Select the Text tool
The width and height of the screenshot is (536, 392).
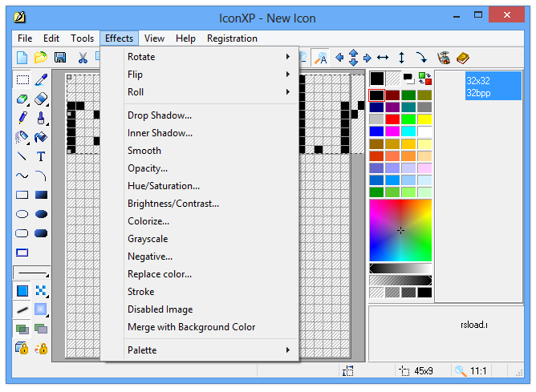click(x=41, y=156)
